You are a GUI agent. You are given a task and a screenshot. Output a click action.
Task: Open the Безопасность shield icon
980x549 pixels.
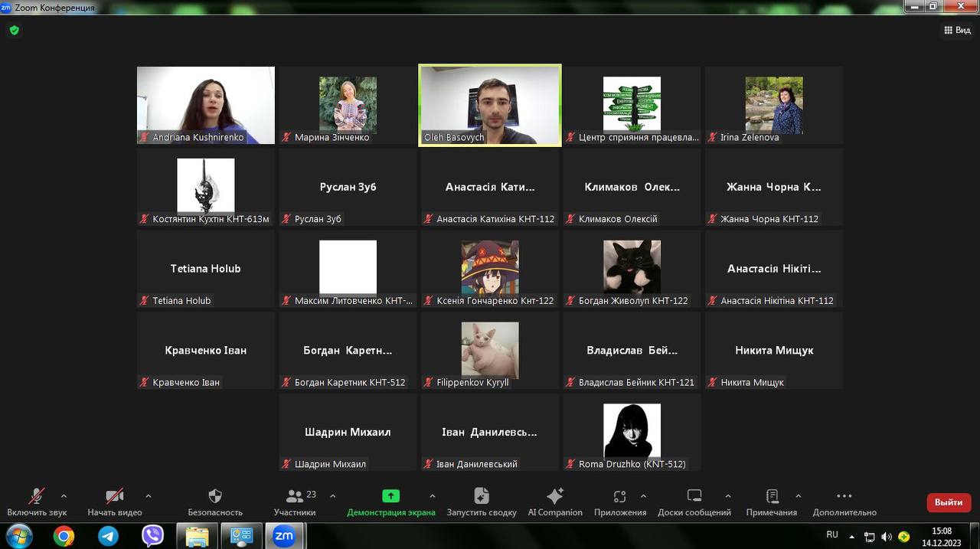pyautogui.click(x=215, y=496)
